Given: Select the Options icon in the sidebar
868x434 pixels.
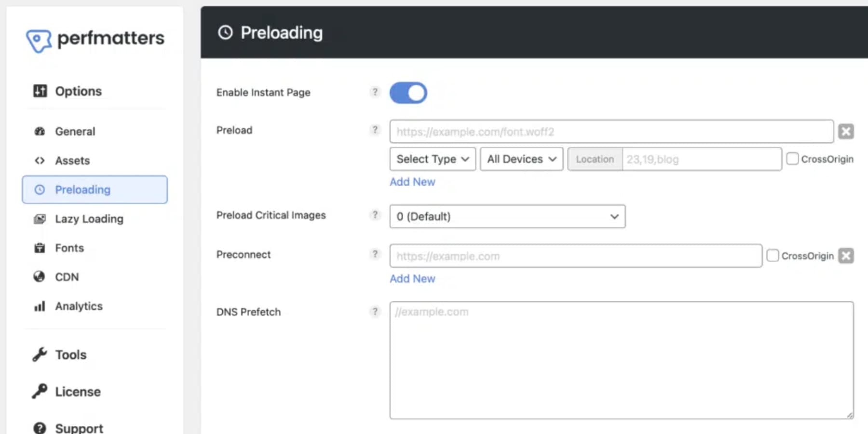Looking at the screenshot, I should click(x=40, y=91).
